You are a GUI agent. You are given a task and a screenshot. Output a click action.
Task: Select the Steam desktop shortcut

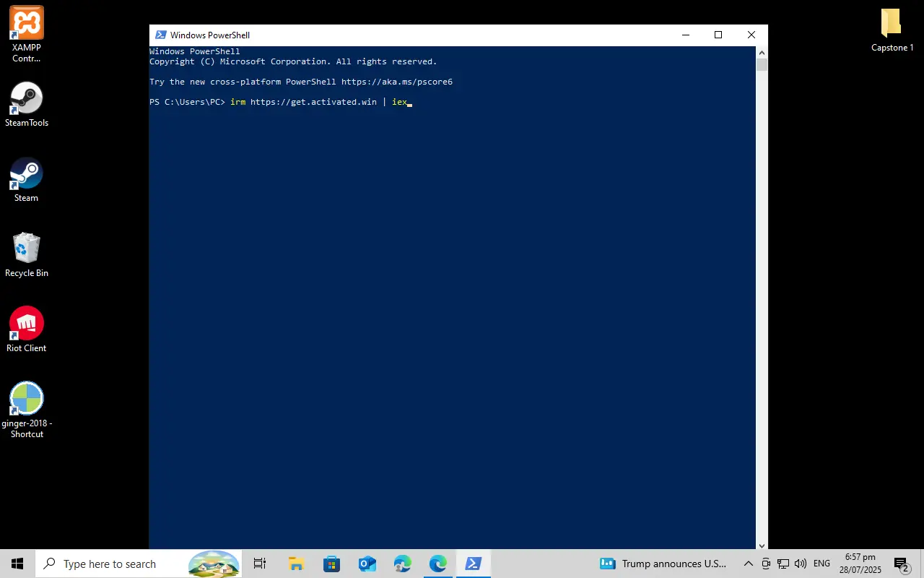pos(27,180)
